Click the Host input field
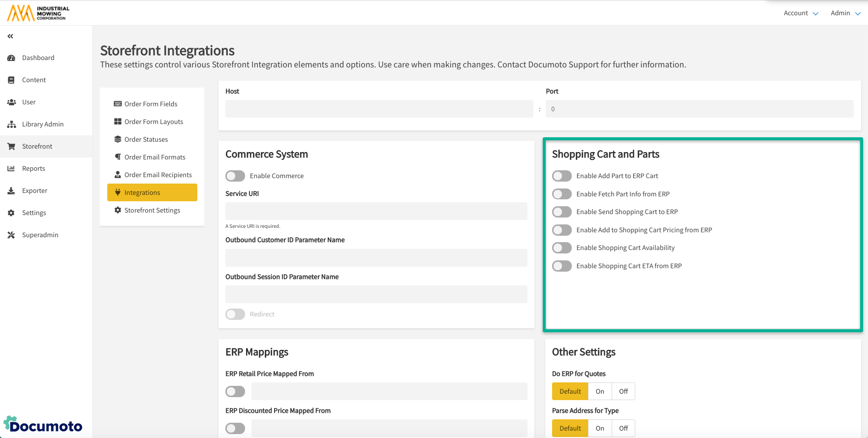Screen dimensions: 868x438 [379, 109]
